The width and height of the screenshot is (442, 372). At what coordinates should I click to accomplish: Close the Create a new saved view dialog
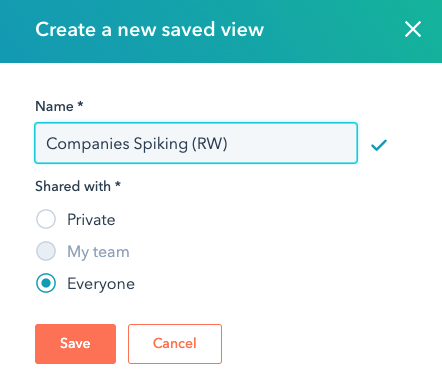[x=413, y=29]
